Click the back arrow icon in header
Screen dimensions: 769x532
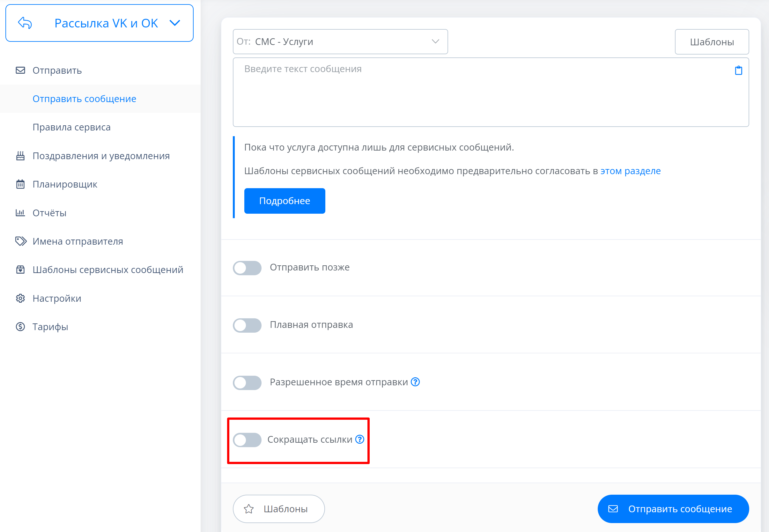25,23
